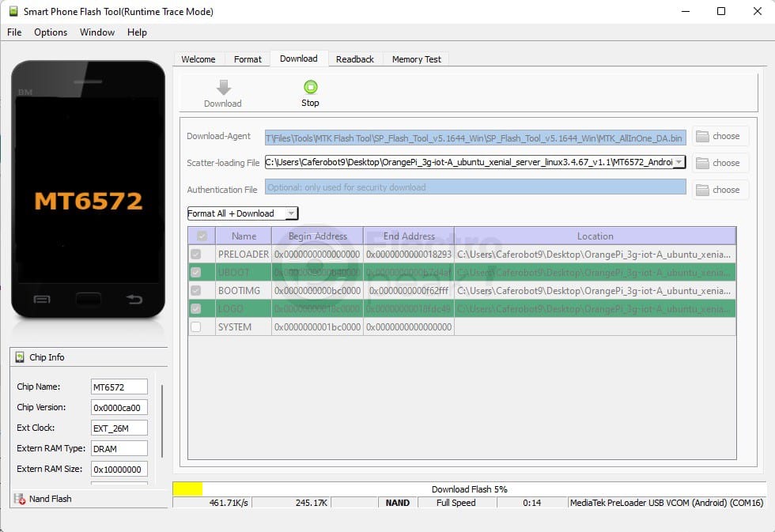
Task: Click the Authentication File choose folder icon
Action: (x=702, y=191)
